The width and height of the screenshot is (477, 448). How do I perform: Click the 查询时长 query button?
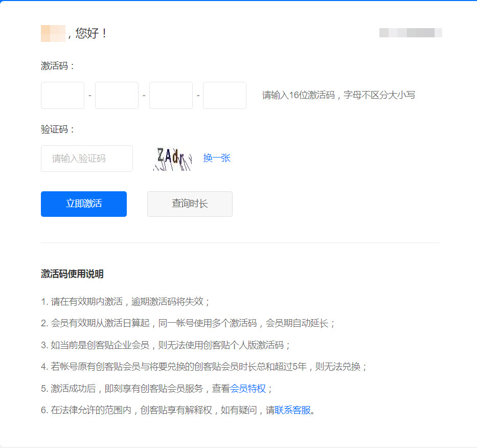(x=190, y=204)
